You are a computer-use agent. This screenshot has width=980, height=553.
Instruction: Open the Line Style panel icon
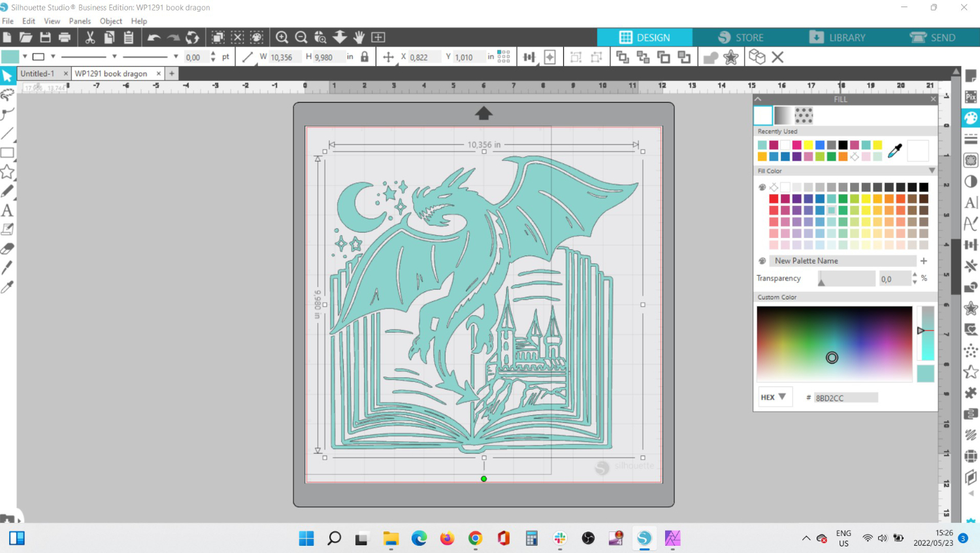[971, 139]
